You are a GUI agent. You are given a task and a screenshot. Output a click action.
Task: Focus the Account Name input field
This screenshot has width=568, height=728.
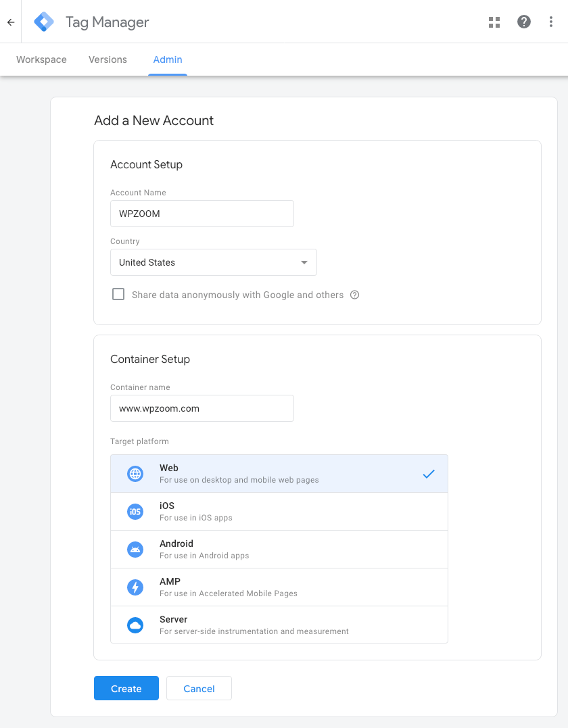coord(202,214)
